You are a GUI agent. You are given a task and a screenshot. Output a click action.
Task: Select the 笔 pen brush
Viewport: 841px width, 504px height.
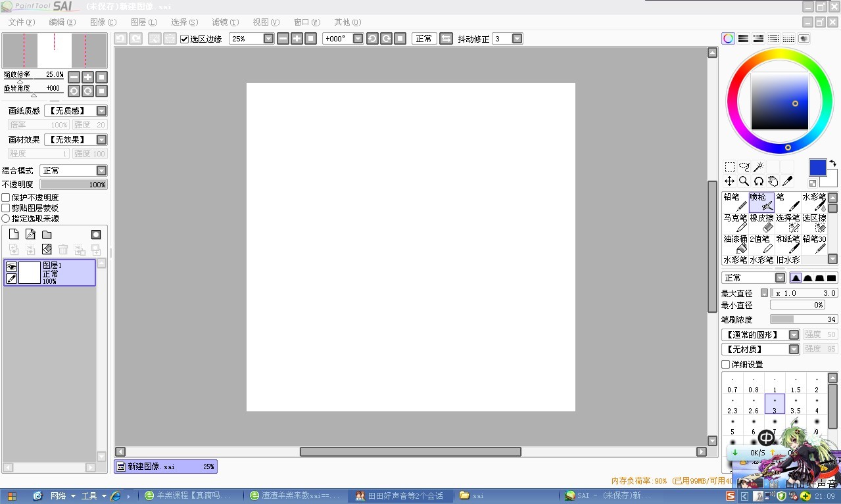tap(788, 202)
